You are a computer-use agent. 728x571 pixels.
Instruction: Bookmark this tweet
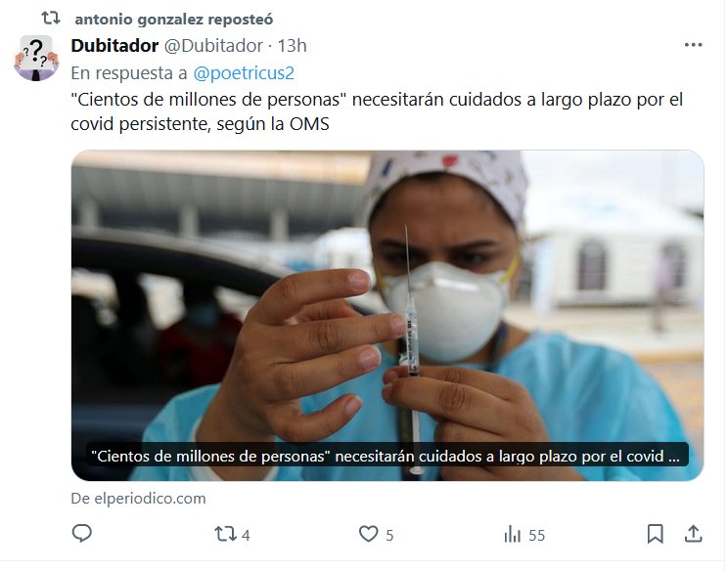click(x=656, y=535)
